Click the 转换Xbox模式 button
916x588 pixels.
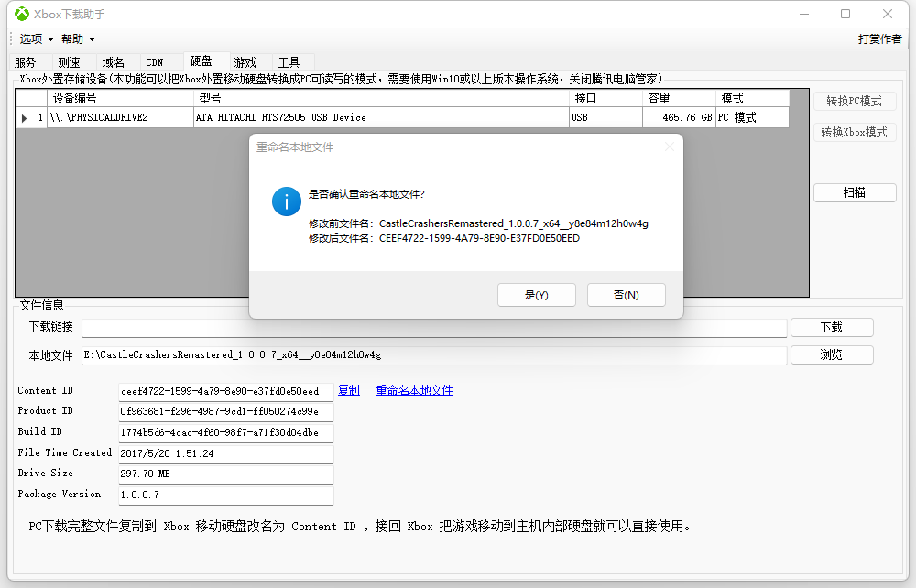point(855,131)
